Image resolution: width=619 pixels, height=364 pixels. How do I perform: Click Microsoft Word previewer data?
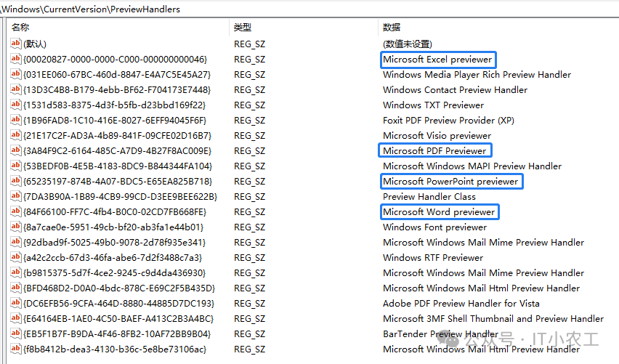pyautogui.click(x=439, y=212)
